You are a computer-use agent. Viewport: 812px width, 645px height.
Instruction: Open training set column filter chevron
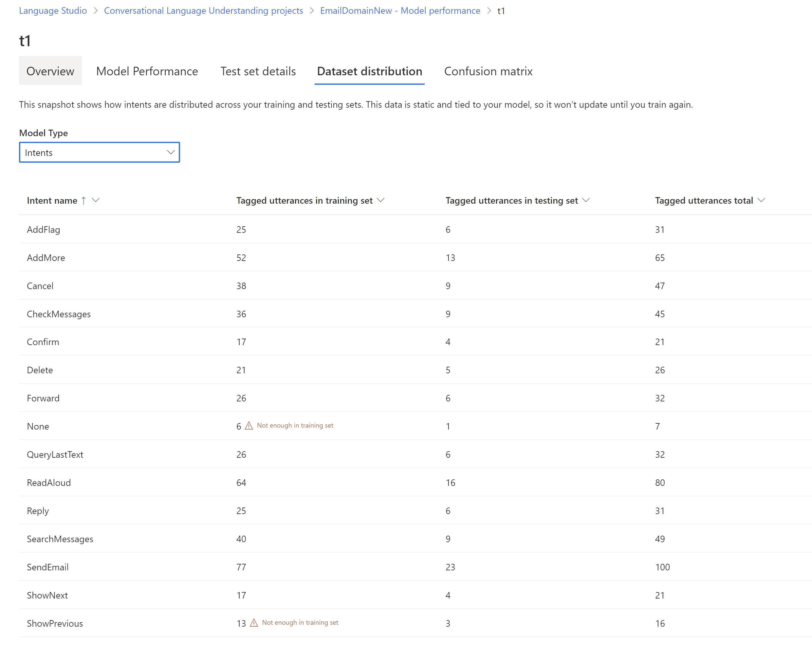point(380,200)
